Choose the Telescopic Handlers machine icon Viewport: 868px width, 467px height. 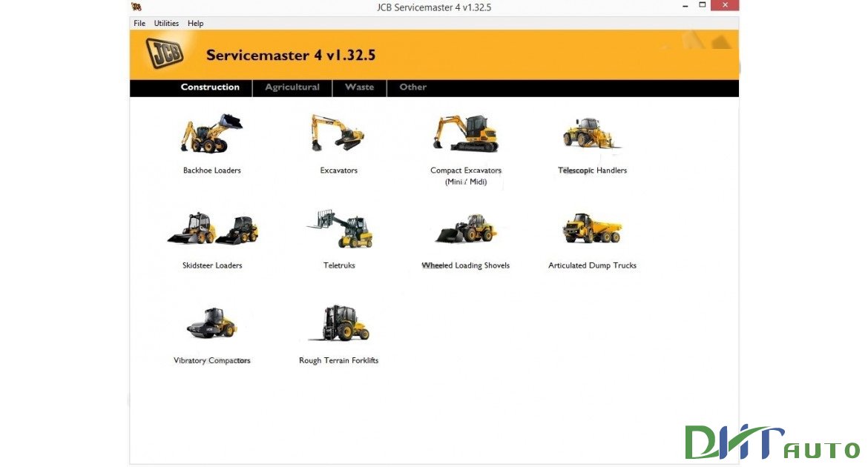(591, 133)
